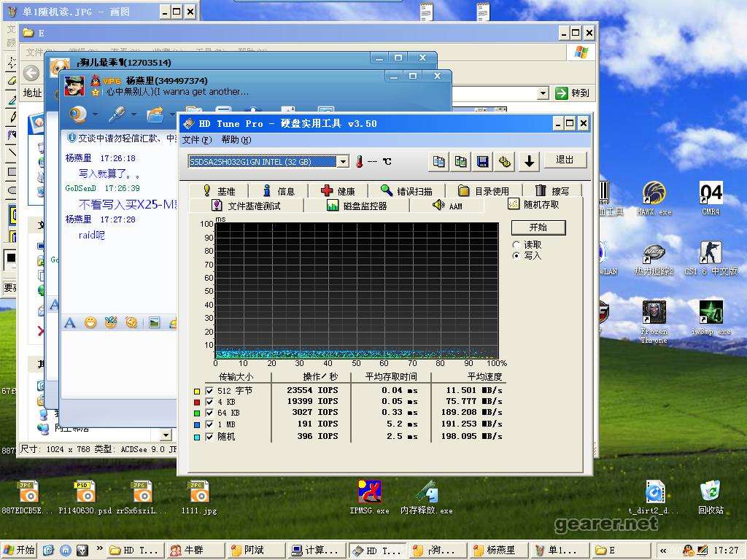Image resolution: width=747 pixels, height=560 pixels.
Task: Open the emoticon smiley picker in chat
Action: [x=90, y=323]
